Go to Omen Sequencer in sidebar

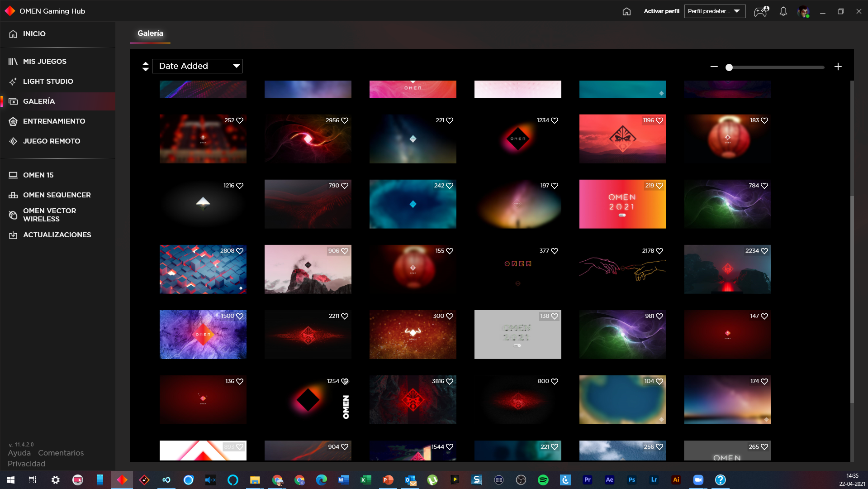pyautogui.click(x=57, y=195)
